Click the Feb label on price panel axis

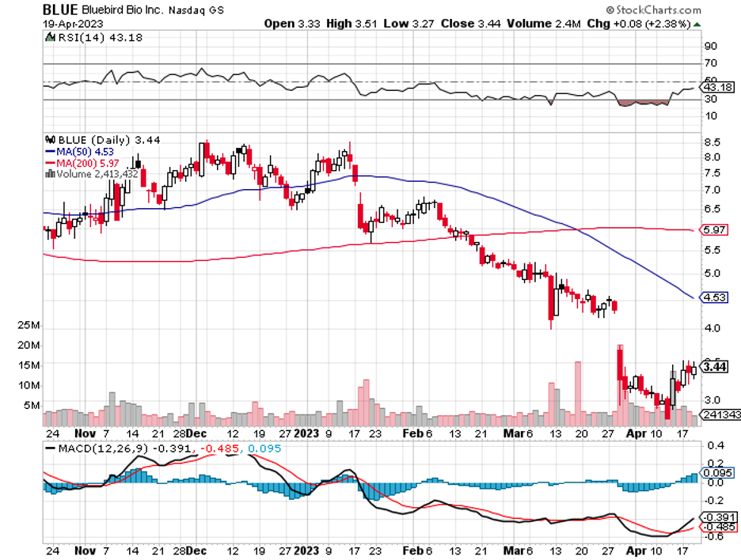click(x=412, y=433)
